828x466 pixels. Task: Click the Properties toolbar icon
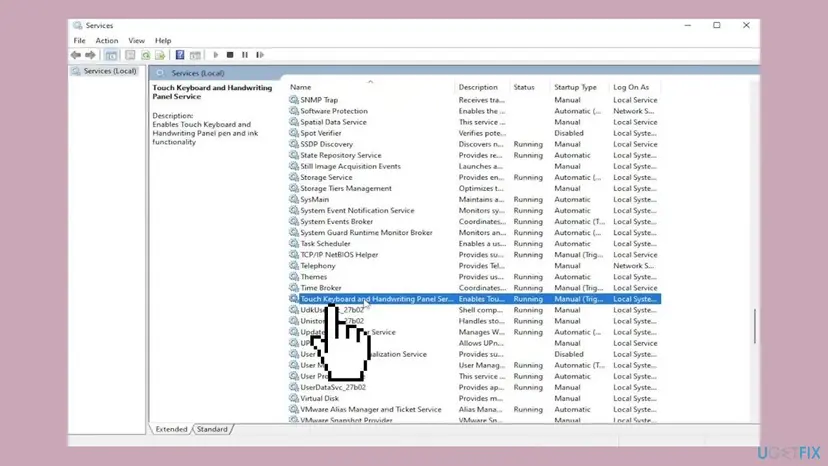(130, 55)
